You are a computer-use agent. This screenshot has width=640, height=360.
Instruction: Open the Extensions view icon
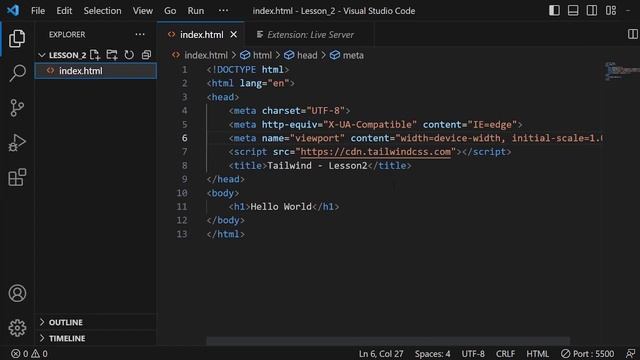tap(17, 177)
